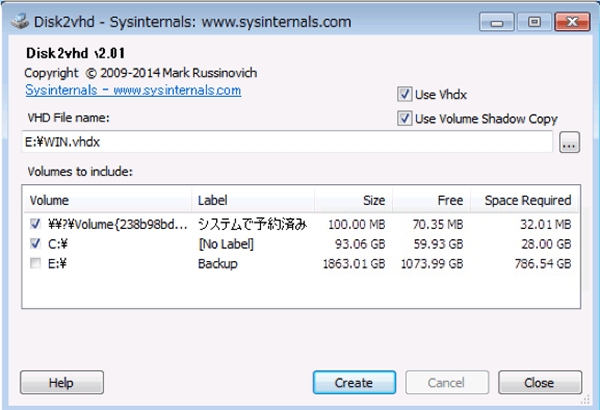Viewport: 600px width, 410px height.
Task: Include the E: Backup volume
Action: [37, 262]
